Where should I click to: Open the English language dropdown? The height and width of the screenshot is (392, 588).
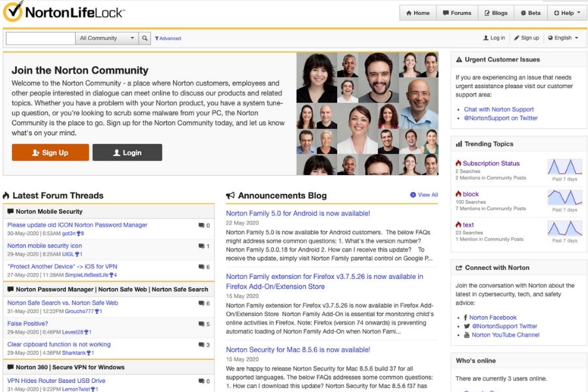pos(563,38)
